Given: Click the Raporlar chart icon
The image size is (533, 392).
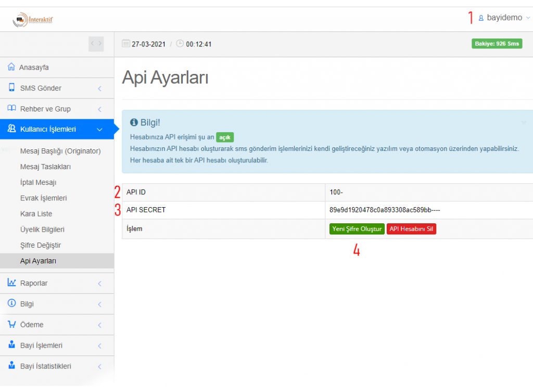Looking at the screenshot, I should click(x=11, y=283).
